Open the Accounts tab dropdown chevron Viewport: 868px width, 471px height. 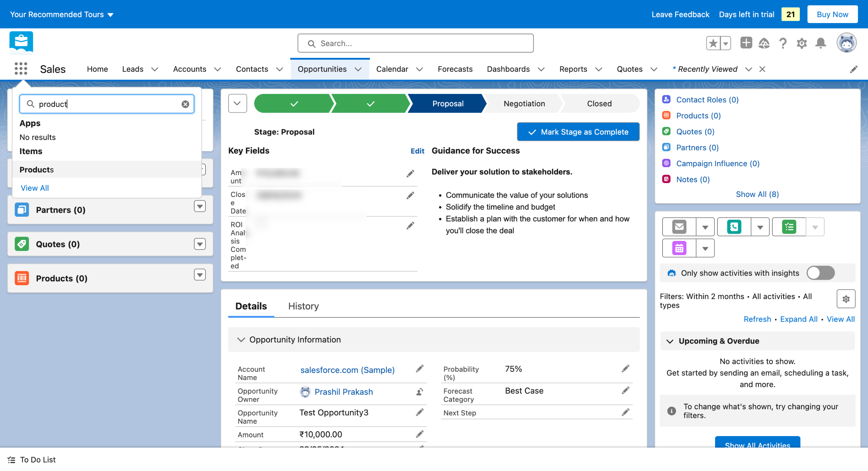[218, 69]
